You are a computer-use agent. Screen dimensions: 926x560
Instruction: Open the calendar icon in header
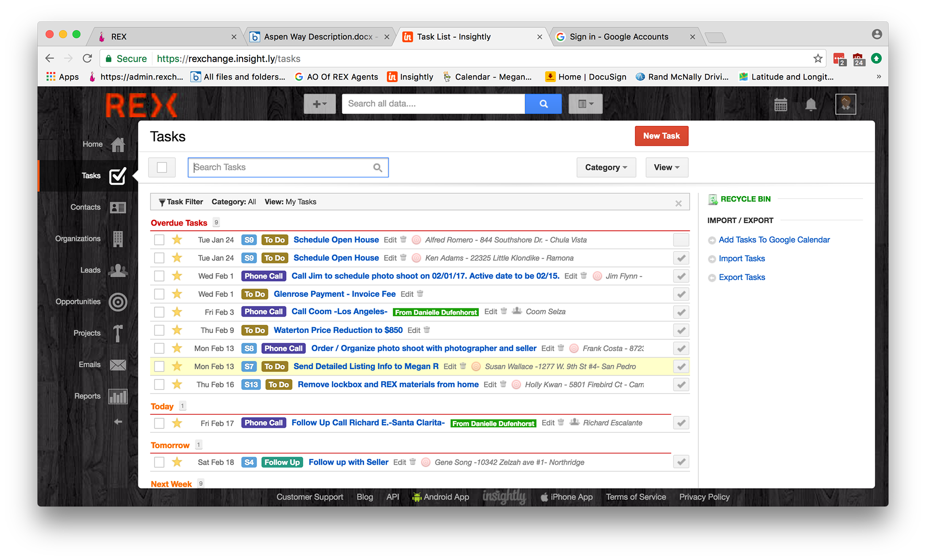coord(780,104)
